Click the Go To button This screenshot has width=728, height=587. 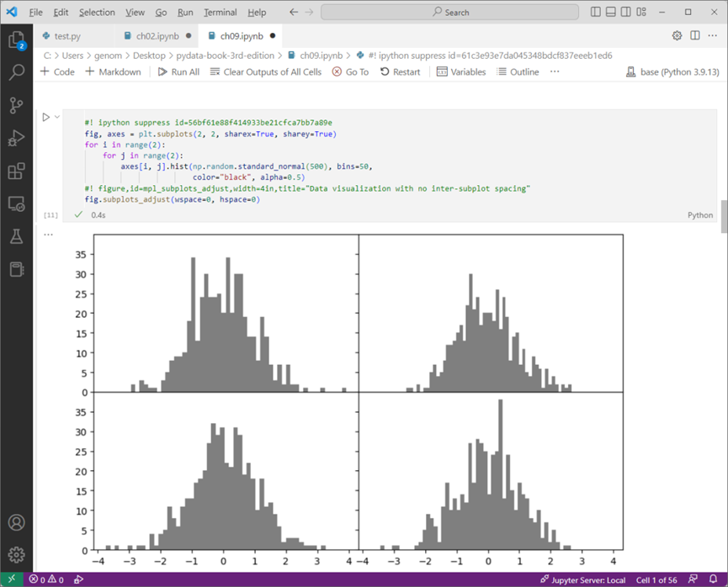351,72
